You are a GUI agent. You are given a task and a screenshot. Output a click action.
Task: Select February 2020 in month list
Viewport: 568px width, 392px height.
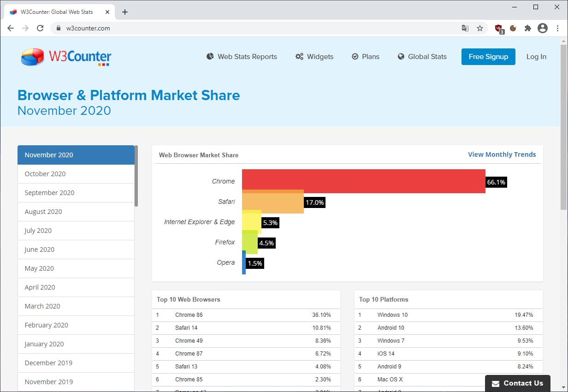click(76, 325)
